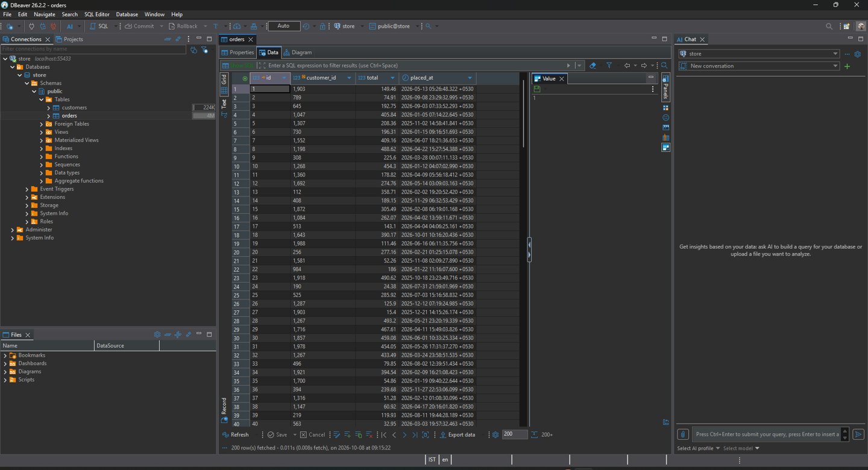Image resolution: width=868 pixels, height=470 pixels.
Task: Click the eraser icon to remove filters
Action: (593, 65)
